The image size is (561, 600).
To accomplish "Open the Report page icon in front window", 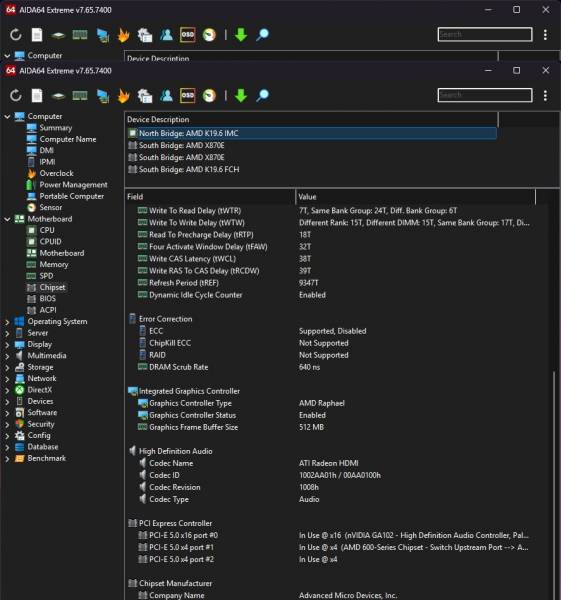I will [x=37, y=96].
